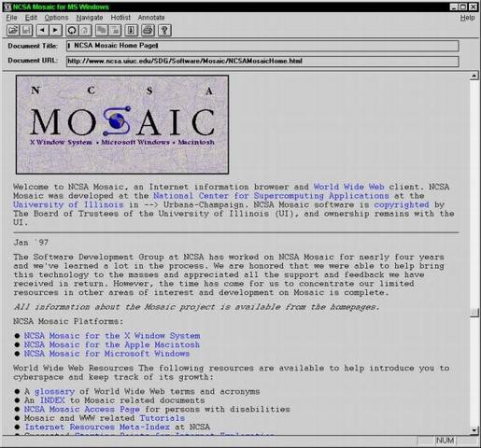Click the "NCSA Mosaic Platforms:" heading text
This screenshot has height=448, width=481.
pyautogui.click(x=68, y=321)
